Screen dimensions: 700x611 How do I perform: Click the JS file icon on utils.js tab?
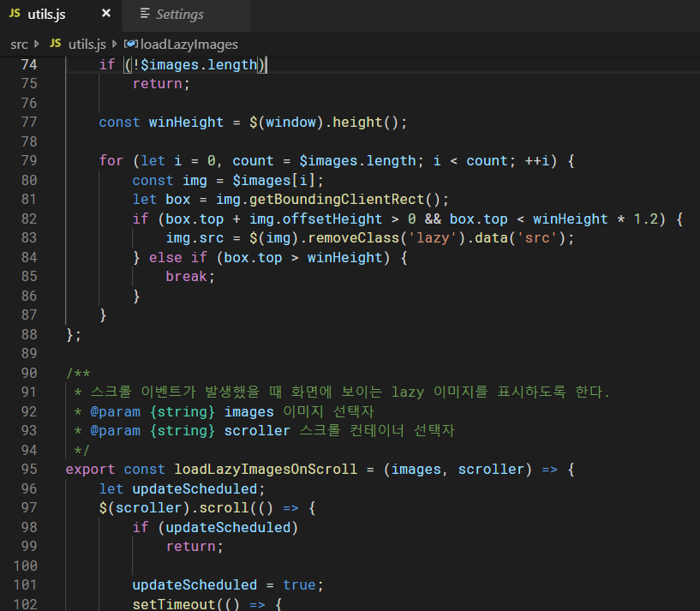(x=15, y=15)
